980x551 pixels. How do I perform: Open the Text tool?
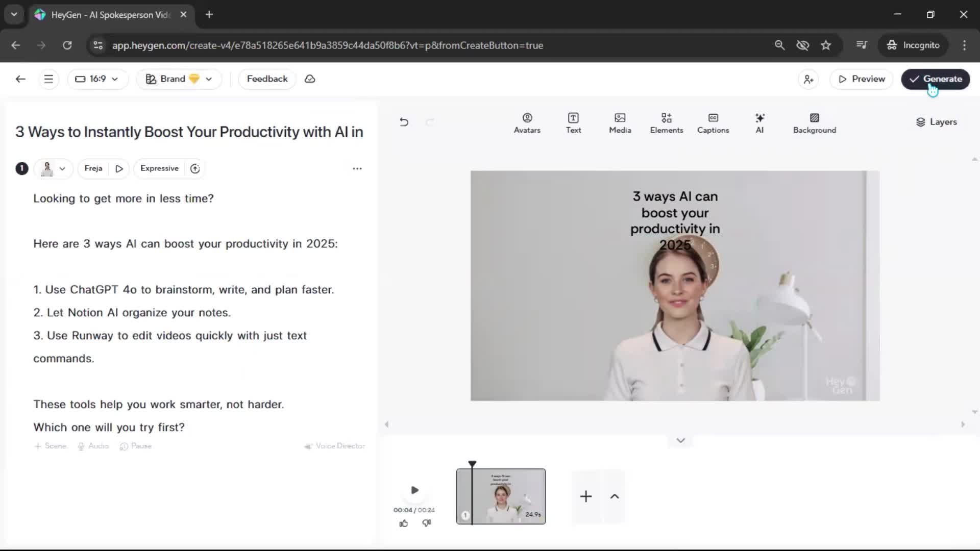tap(573, 123)
